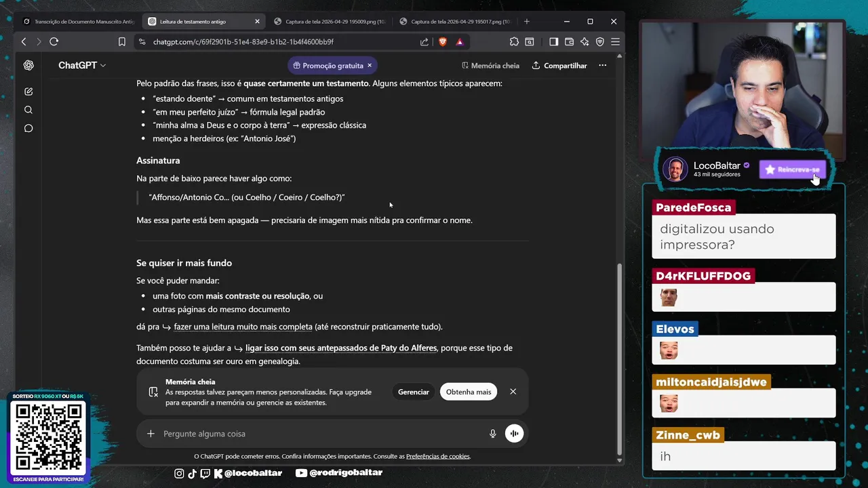Switch to Transcrição de Documento Manuscrito tab
Screen dimensions: 868x488
coord(78,22)
